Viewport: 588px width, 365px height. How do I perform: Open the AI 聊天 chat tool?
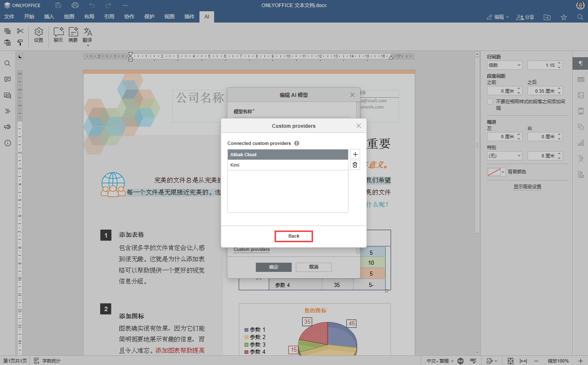click(x=58, y=35)
